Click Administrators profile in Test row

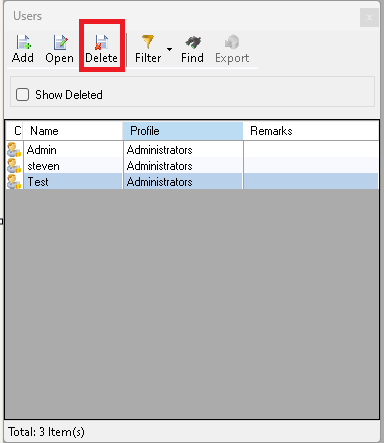tap(183, 182)
